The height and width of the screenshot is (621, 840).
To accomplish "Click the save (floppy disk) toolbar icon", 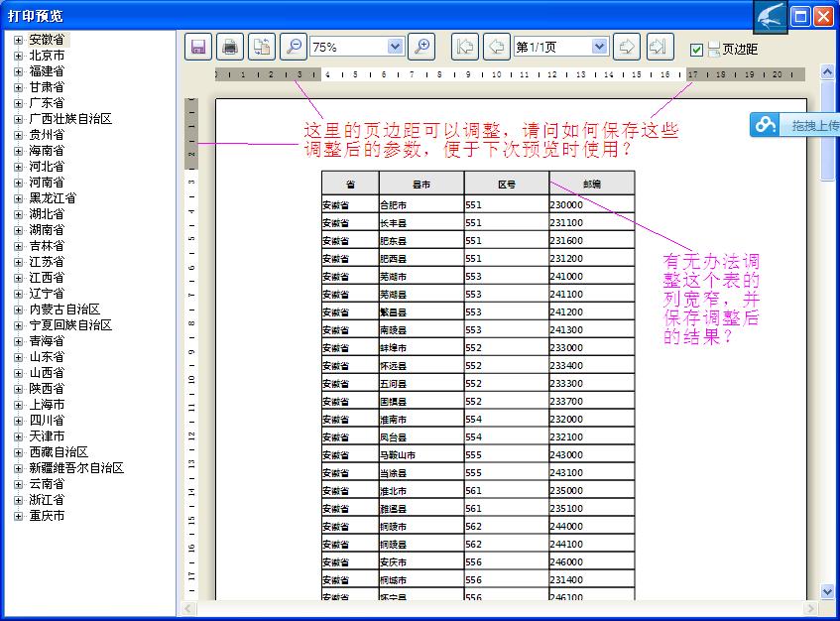I will (x=198, y=47).
